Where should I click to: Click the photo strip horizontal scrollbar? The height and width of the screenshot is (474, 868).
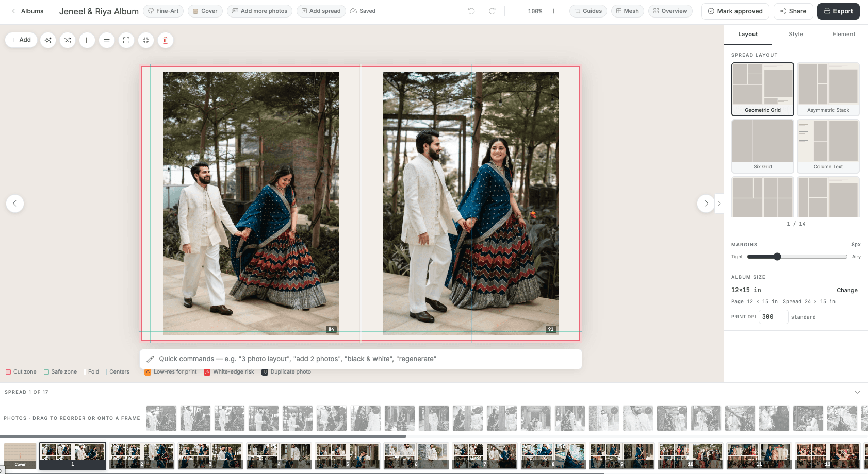click(x=203, y=436)
